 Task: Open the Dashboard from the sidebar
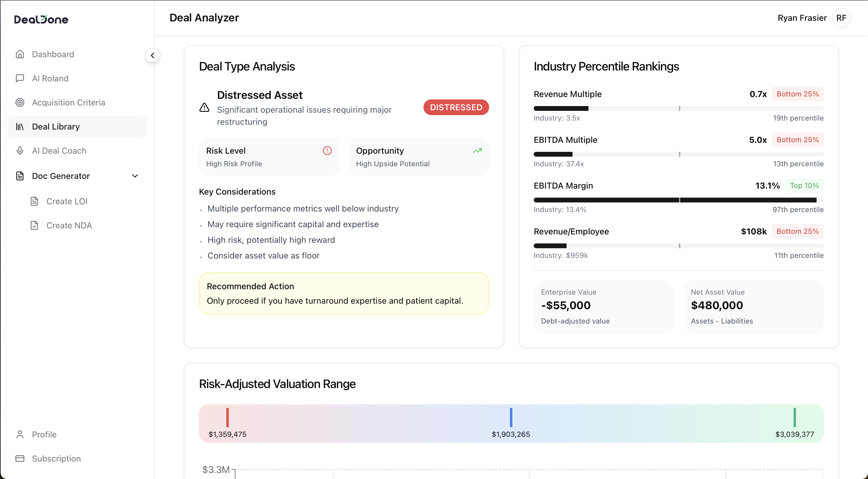[53, 54]
